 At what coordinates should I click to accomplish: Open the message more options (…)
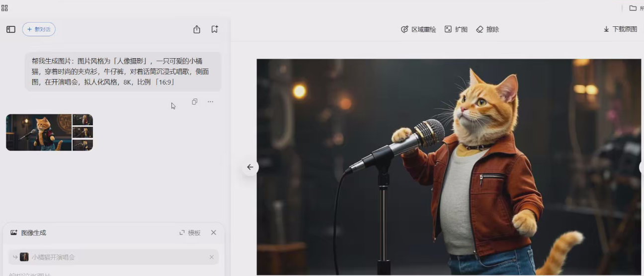coord(210,101)
